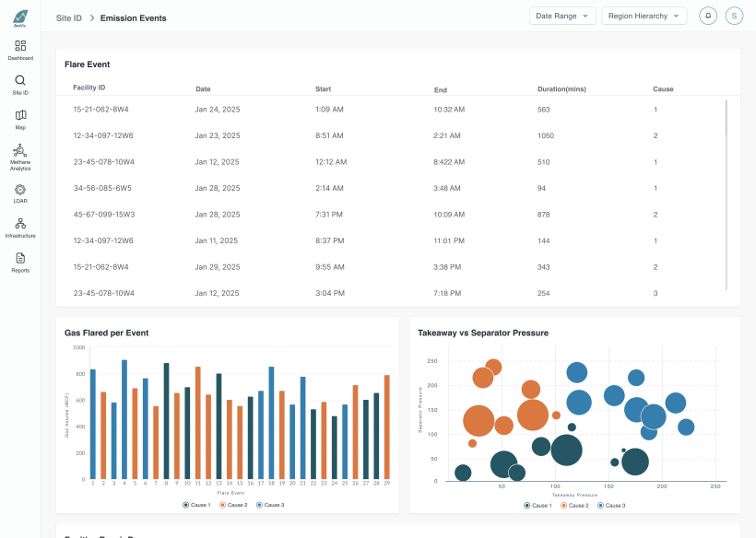Click the notifications bell icon
This screenshot has height=538, width=756.
pos(708,16)
